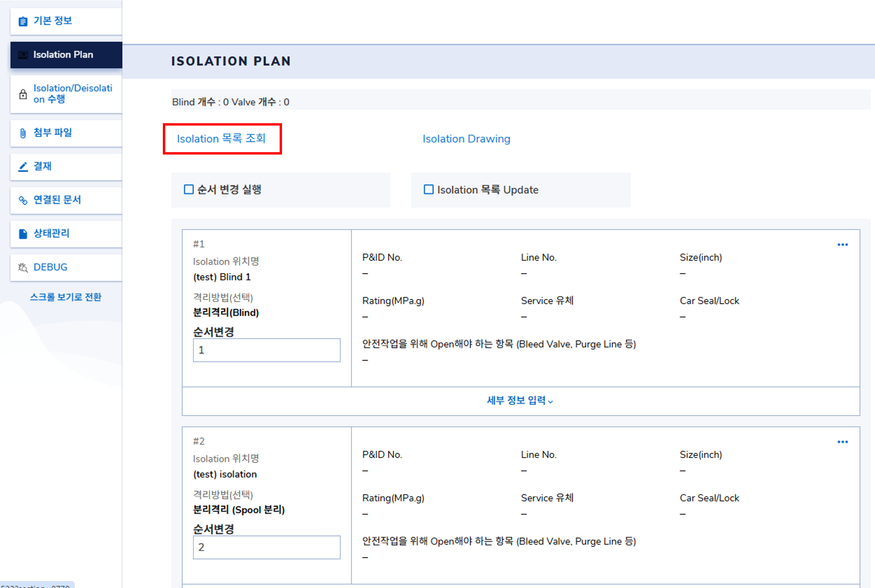Screen dimensions: 875x588
Task: Click the Isolation Plan menu icon
Action: point(23,55)
